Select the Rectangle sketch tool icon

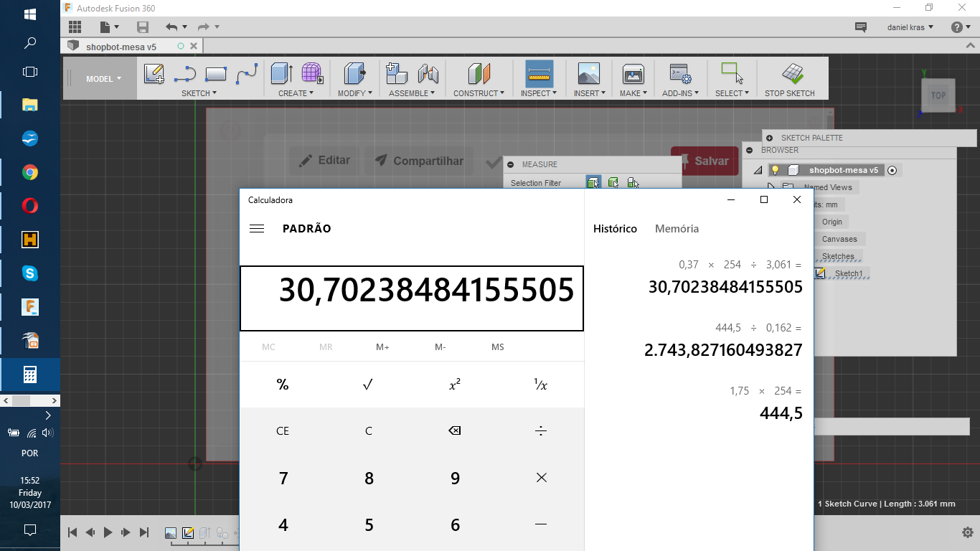tap(216, 74)
